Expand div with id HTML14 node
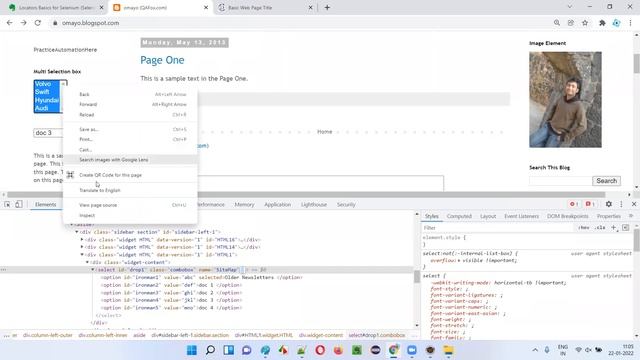Screen dimensions: 640x360 [82, 247]
